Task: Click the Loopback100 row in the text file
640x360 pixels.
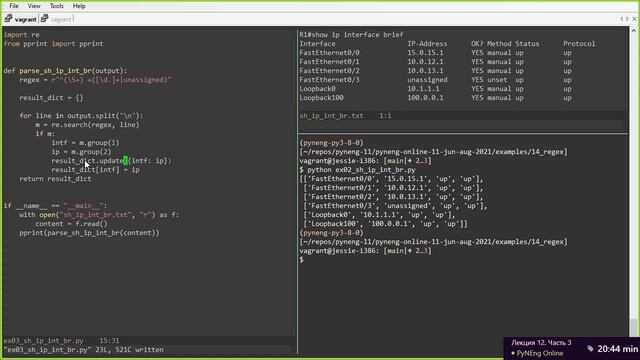Action: coord(435,98)
